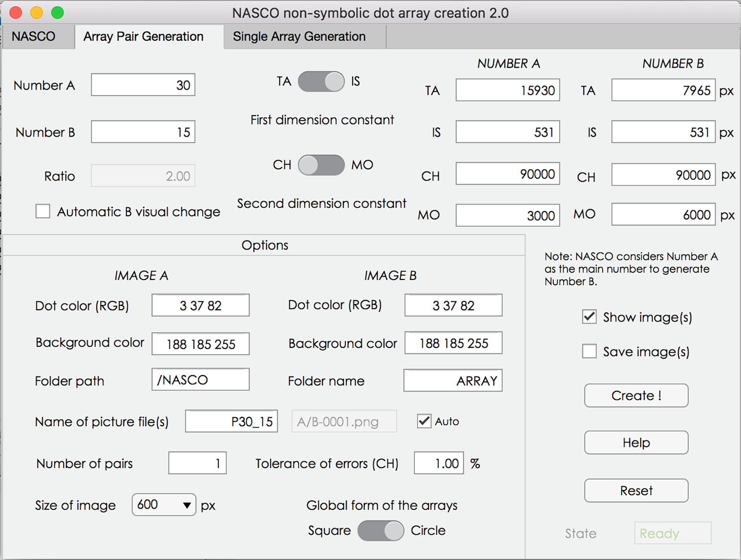Click Image A Dot color RGB field

point(201,306)
